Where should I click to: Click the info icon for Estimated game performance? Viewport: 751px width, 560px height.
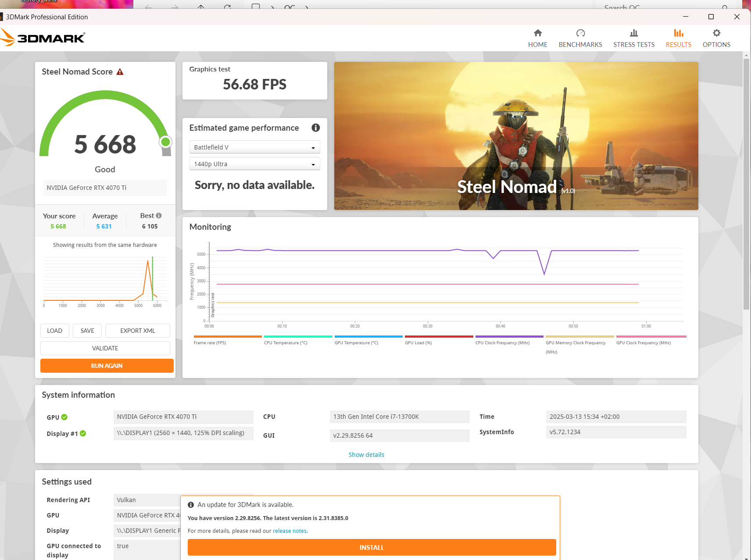coord(315,128)
